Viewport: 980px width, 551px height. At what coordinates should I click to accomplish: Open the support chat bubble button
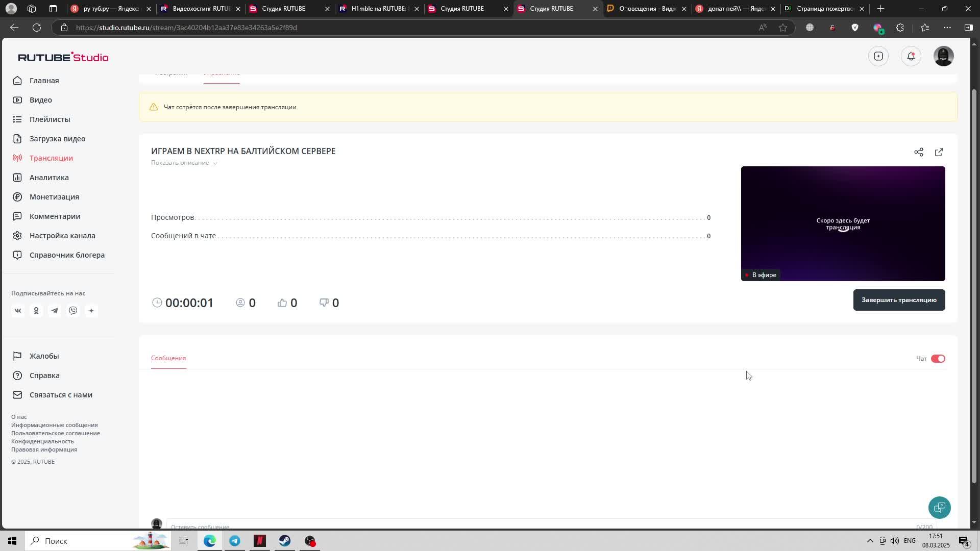click(940, 508)
